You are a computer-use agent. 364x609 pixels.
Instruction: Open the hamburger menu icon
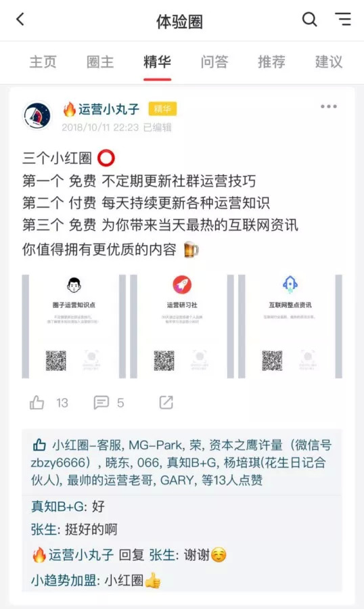pyautogui.click(x=343, y=19)
